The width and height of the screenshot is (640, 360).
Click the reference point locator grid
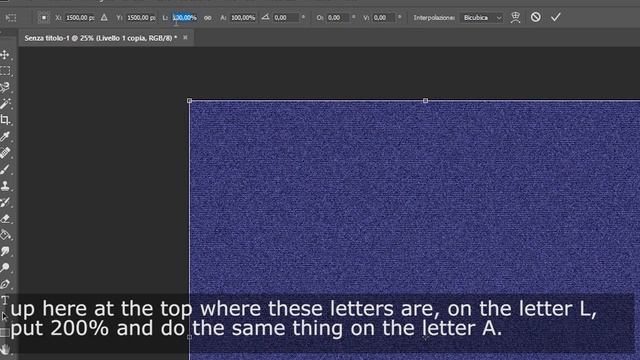pyautogui.click(x=43, y=18)
